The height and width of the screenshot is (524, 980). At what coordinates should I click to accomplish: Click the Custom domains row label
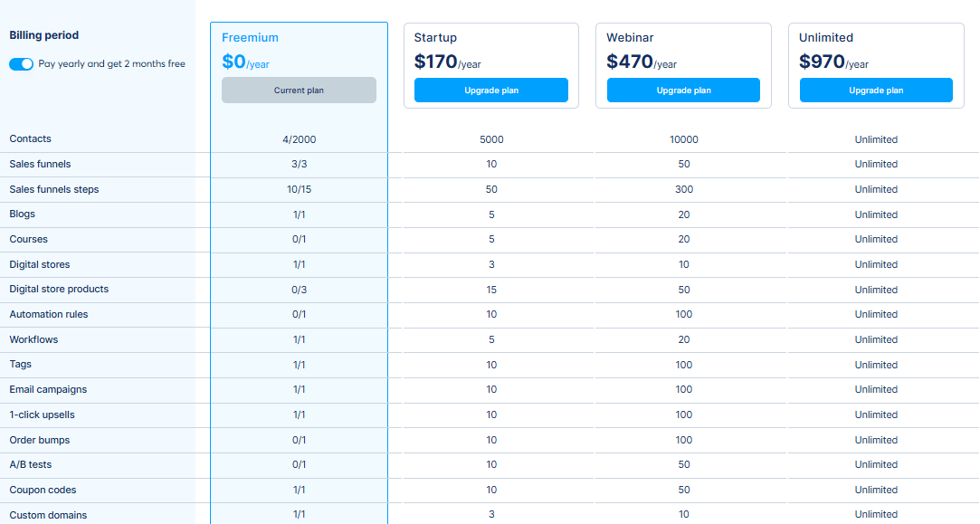coord(48,515)
